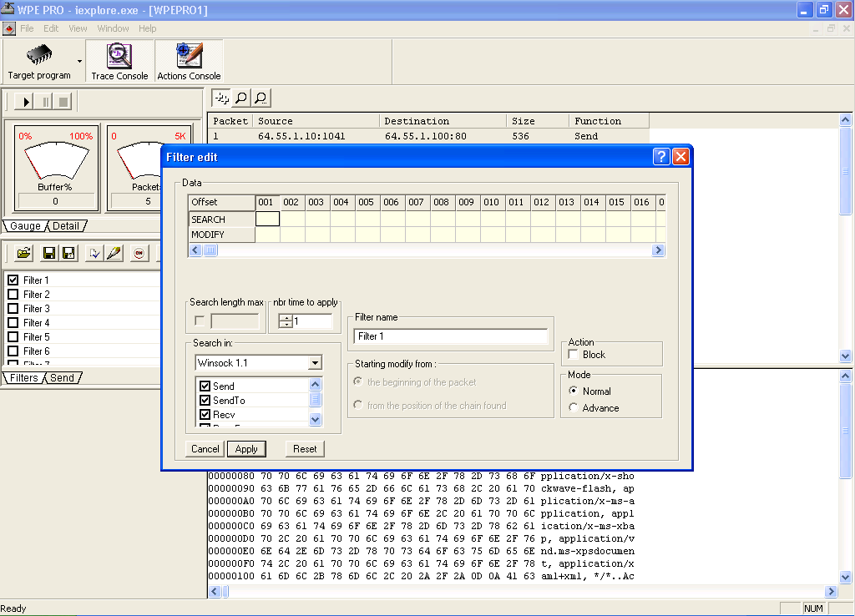Select packet 1 row in packet list
Screen dimensions: 855x616
(428, 136)
